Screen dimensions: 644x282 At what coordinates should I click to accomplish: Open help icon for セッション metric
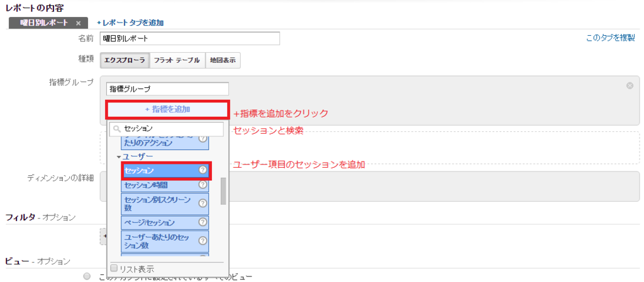pos(203,170)
